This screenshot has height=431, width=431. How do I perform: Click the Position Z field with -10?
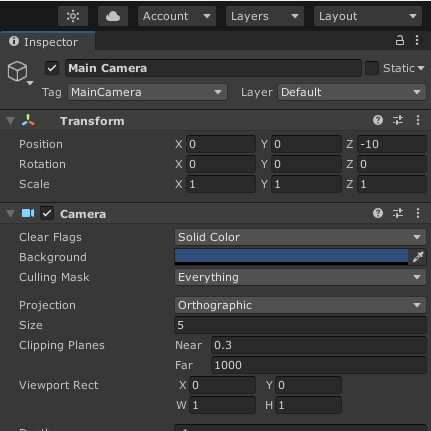click(x=392, y=144)
